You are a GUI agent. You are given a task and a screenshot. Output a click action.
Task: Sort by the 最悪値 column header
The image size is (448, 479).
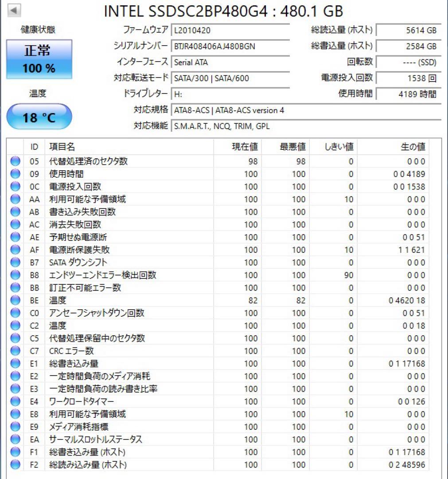coord(286,147)
